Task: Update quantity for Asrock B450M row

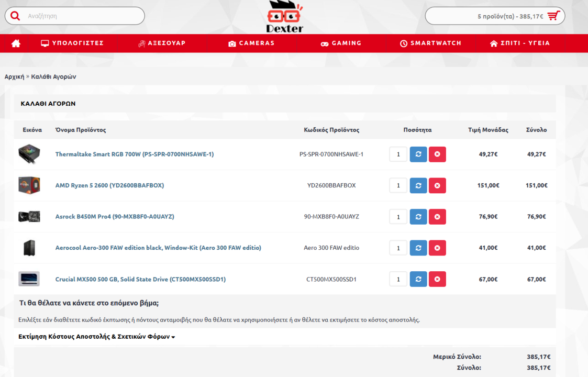Action: click(x=418, y=216)
